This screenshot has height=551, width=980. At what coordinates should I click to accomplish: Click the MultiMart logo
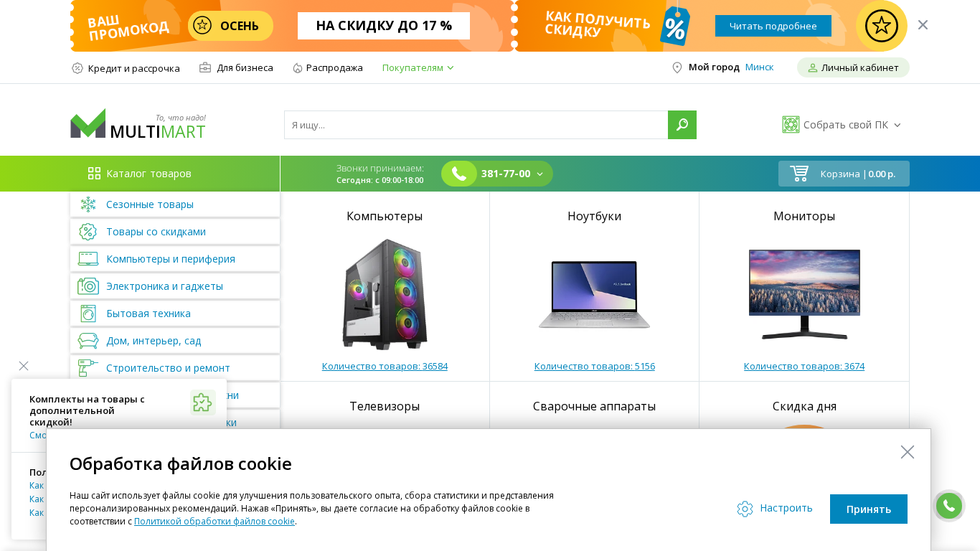[x=138, y=124]
